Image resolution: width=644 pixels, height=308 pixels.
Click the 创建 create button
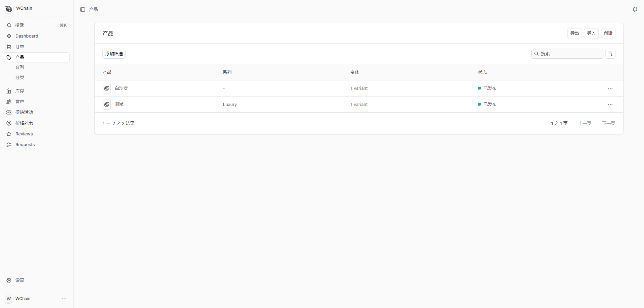608,34
